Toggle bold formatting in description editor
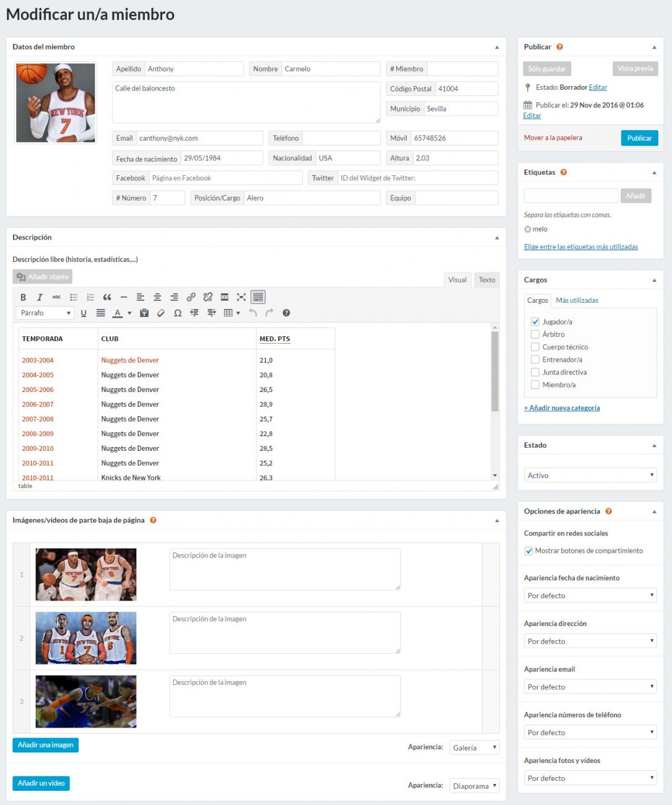The image size is (672, 805). click(x=23, y=297)
